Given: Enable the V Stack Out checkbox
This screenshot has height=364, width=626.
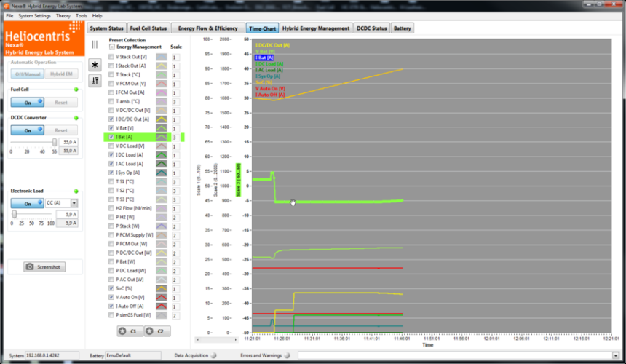Looking at the screenshot, I should pos(111,57).
